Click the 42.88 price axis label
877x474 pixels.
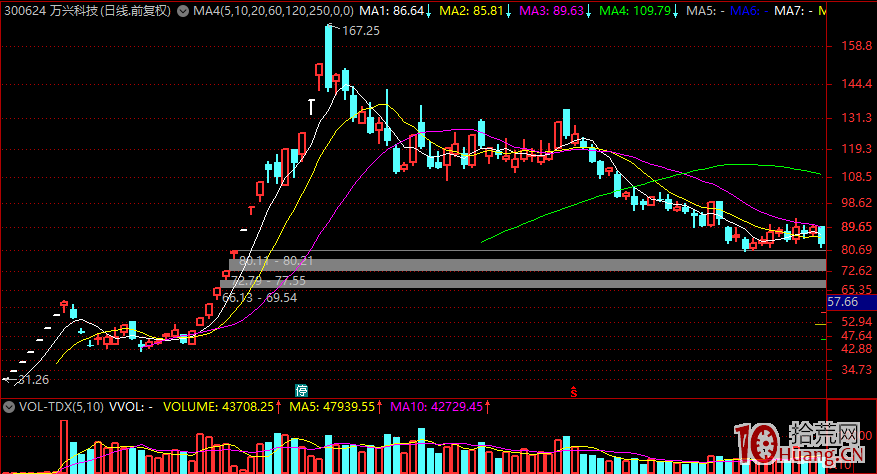tap(856, 349)
